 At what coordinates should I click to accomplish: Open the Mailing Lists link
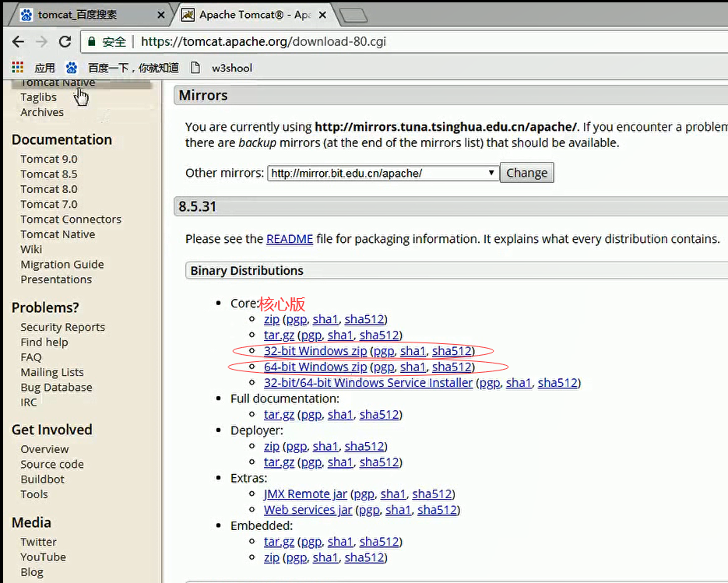pyautogui.click(x=52, y=372)
